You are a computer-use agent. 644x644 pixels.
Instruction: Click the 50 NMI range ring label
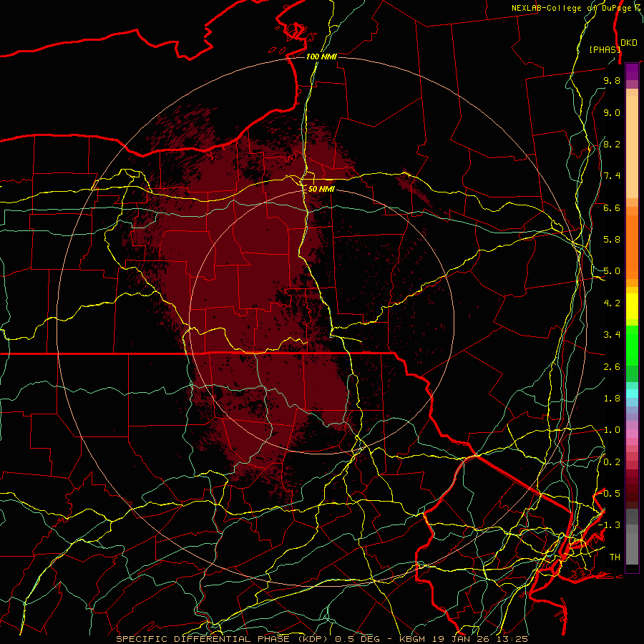point(321,189)
